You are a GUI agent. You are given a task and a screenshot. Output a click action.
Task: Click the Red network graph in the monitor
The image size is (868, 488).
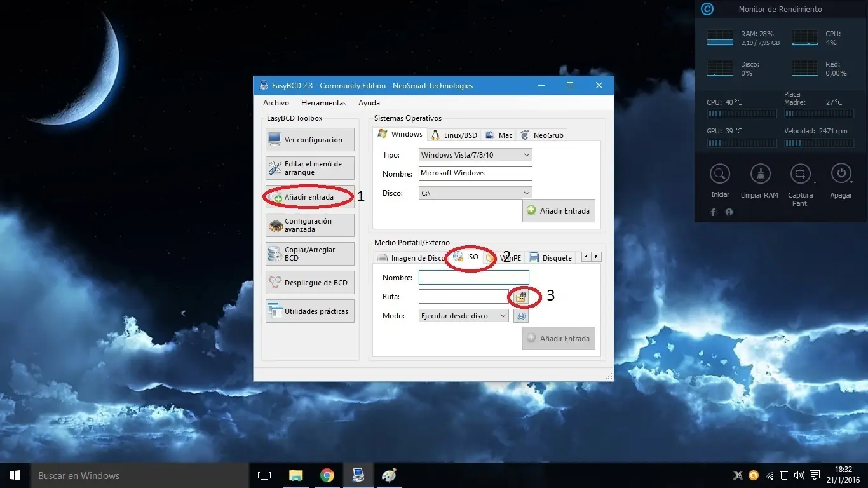[x=805, y=68]
